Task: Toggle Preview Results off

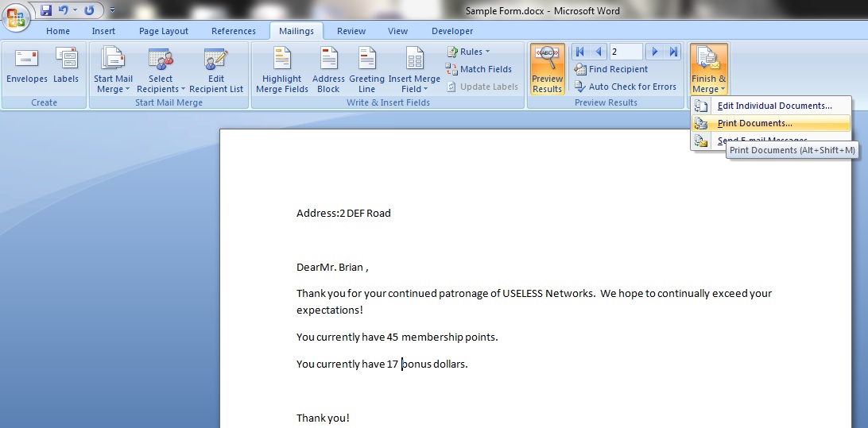Action: 547,70
